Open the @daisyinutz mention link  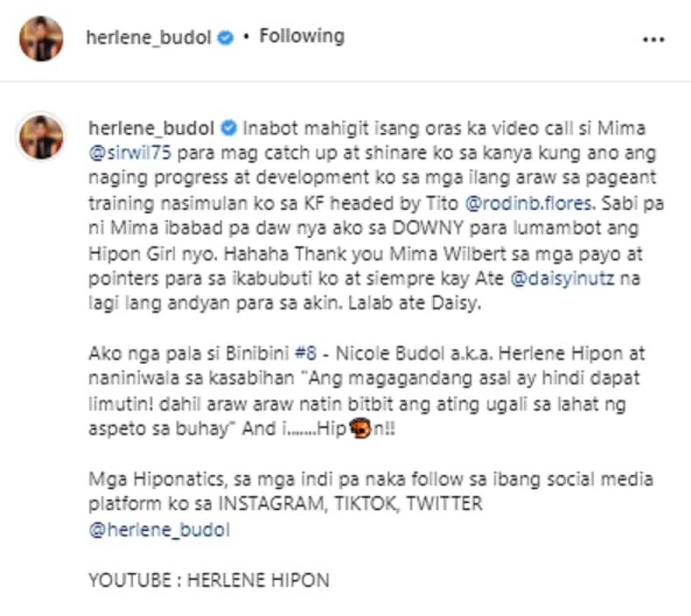[x=562, y=278]
